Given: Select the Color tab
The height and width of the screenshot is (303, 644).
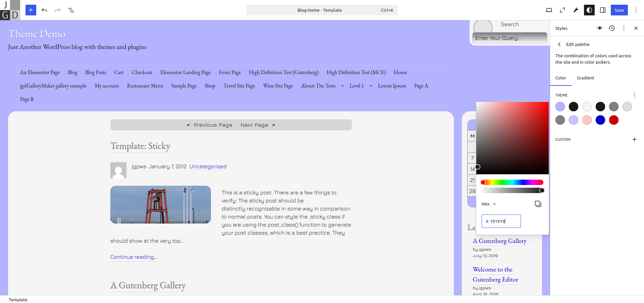Looking at the screenshot, I should click(x=560, y=78).
